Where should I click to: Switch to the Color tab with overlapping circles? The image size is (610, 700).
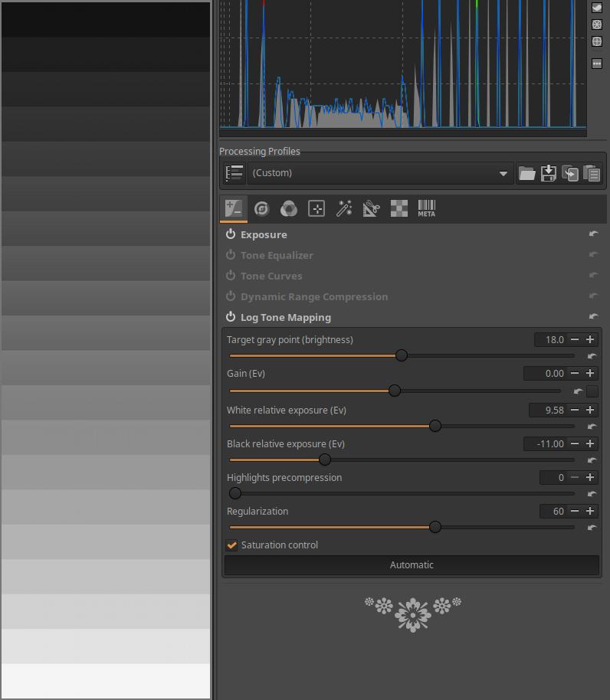289,208
